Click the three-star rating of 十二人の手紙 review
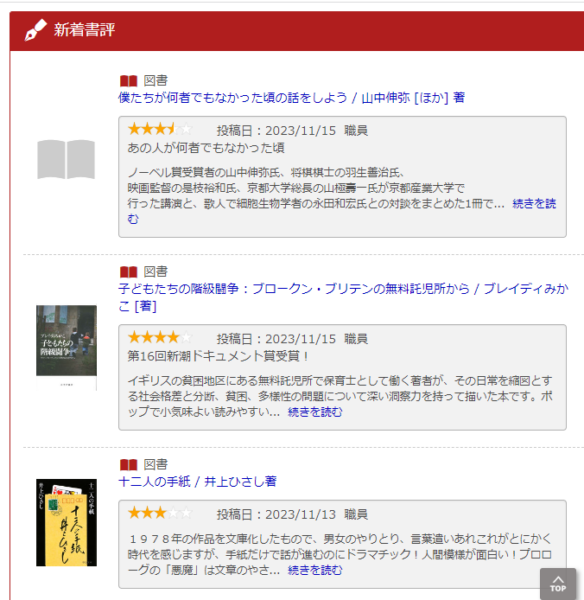 [x=160, y=512]
